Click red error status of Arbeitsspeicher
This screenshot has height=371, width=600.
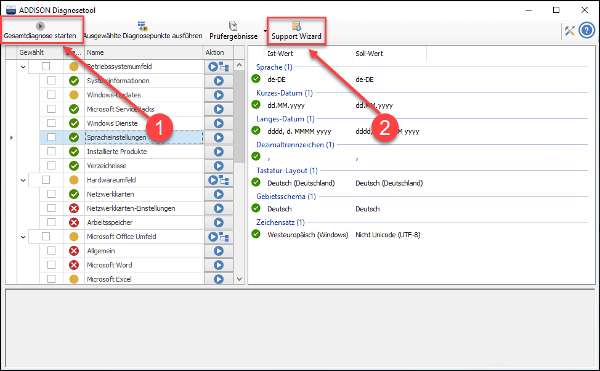pyautogui.click(x=74, y=222)
